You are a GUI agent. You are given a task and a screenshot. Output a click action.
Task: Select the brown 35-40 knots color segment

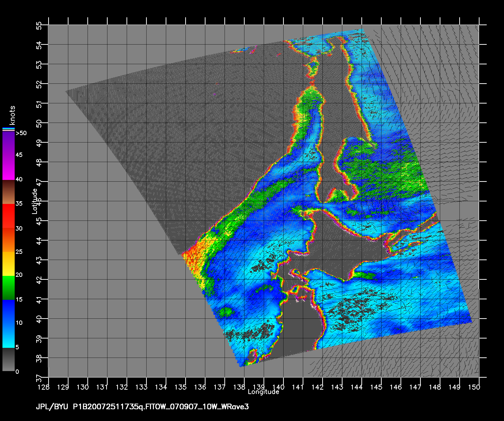click(9, 192)
